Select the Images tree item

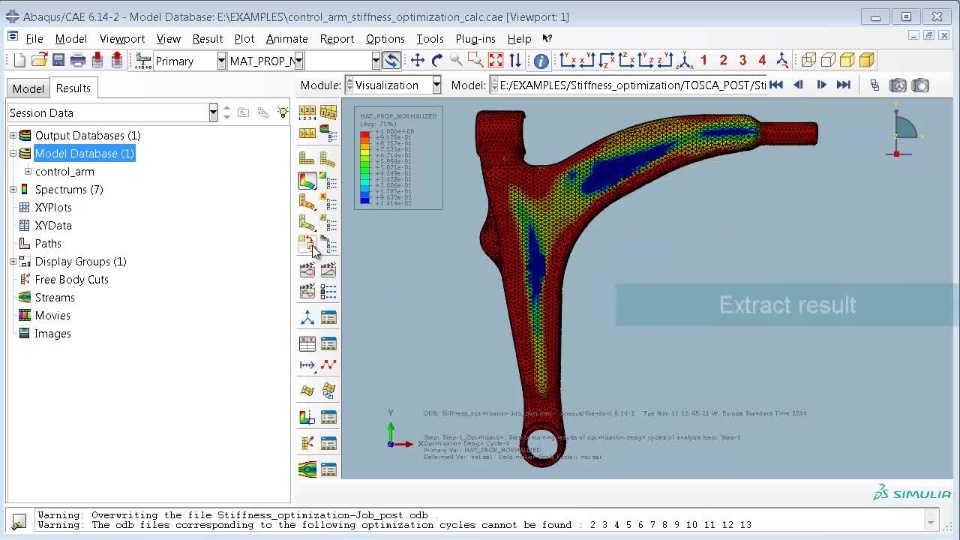[x=53, y=334]
